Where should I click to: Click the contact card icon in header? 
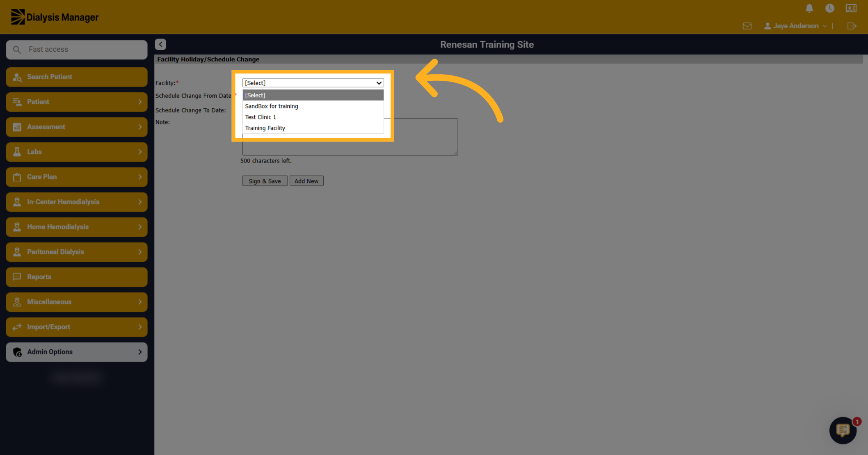[x=851, y=8]
